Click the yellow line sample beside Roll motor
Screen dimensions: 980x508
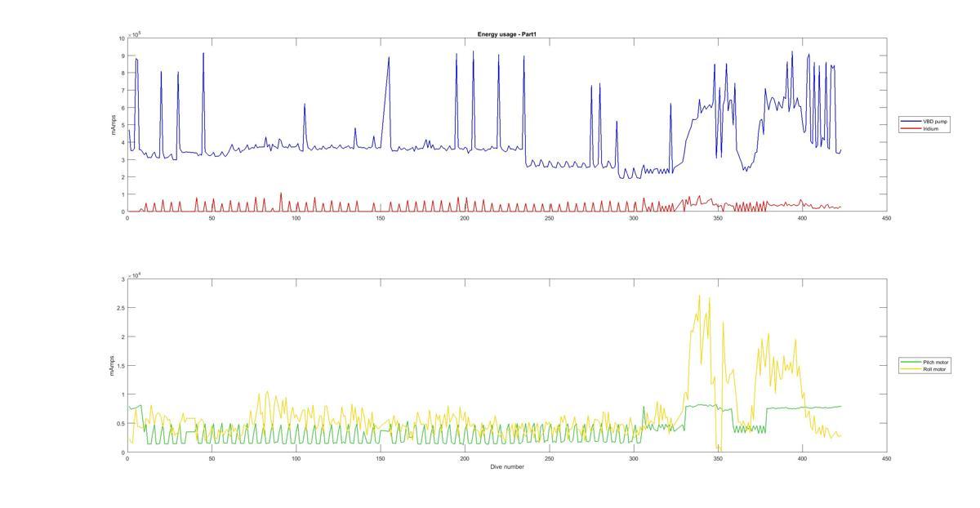coord(911,369)
